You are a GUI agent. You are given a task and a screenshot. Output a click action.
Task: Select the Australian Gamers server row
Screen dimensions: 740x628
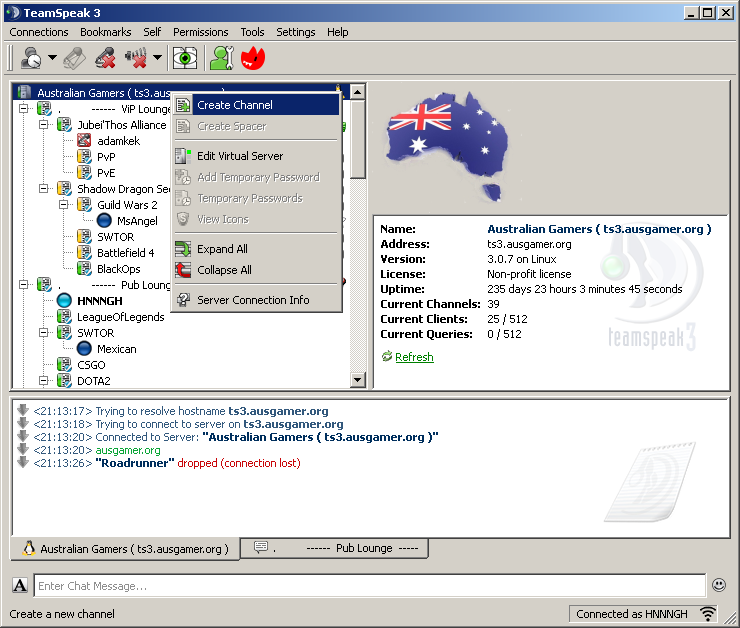181,92
